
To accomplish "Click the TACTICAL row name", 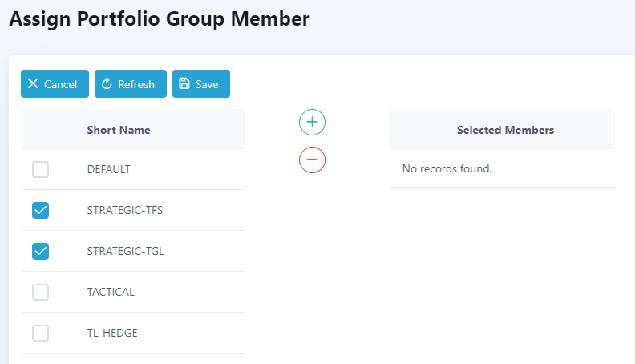I will (111, 292).
